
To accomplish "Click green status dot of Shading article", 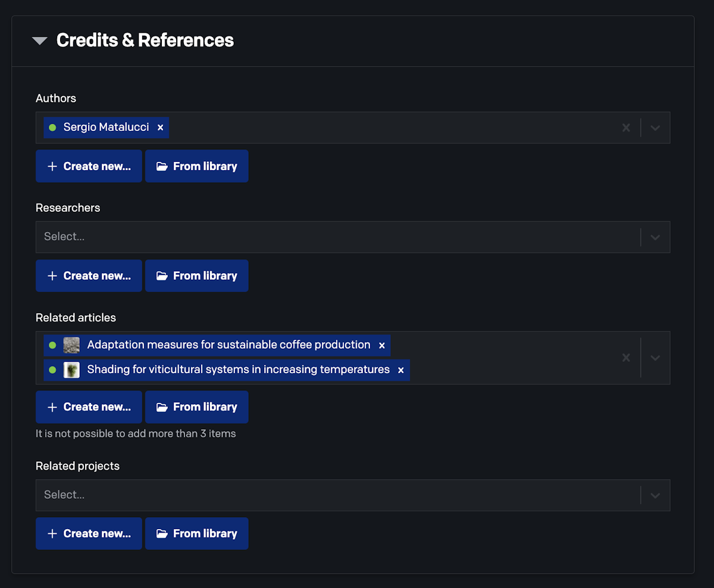I will pyautogui.click(x=52, y=370).
